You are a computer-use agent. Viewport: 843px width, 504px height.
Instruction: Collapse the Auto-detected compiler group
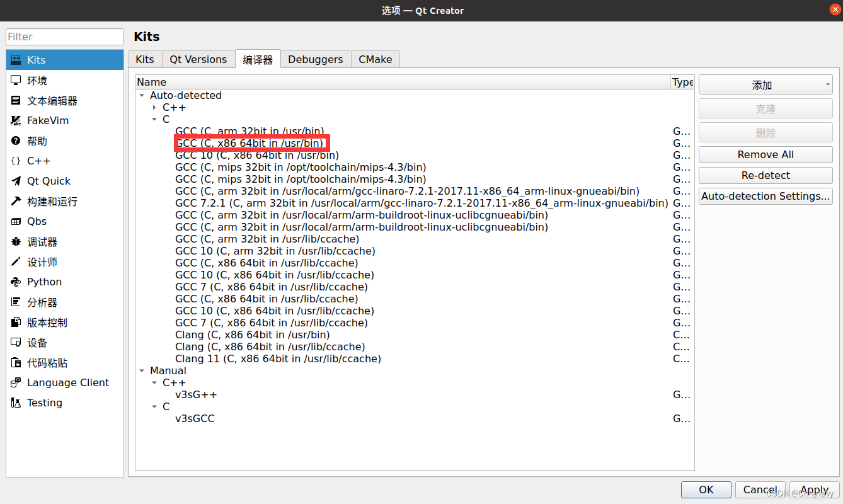click(141, 95)
